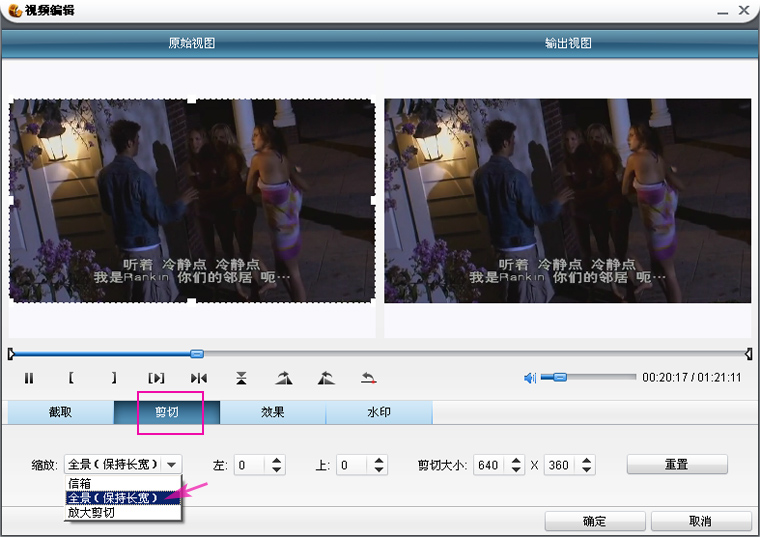Open the 效果 tab
Screen dimensions: 760x537
click(273, 412)
